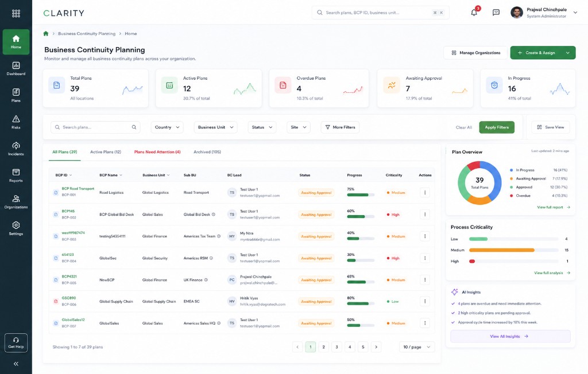This screenshot has height=374, width=588.
Task: Open Dashboard from the sidebar
Action: [x=16, y=69]
